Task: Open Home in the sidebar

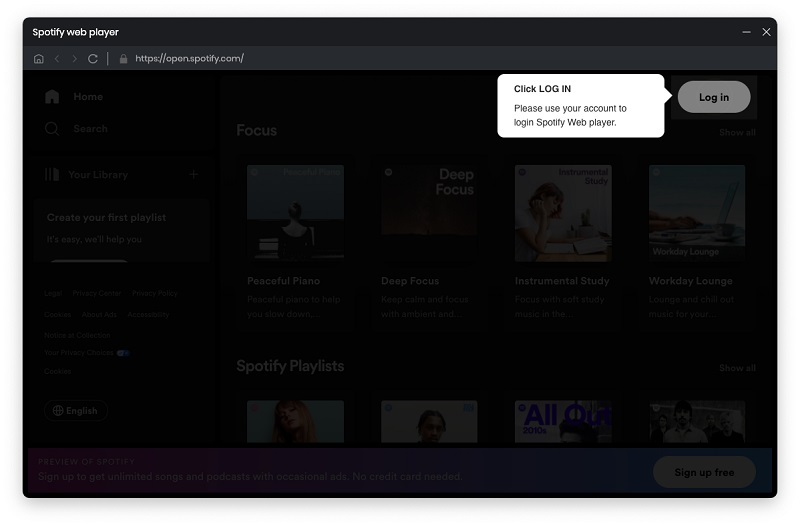Action: point(88,96)
